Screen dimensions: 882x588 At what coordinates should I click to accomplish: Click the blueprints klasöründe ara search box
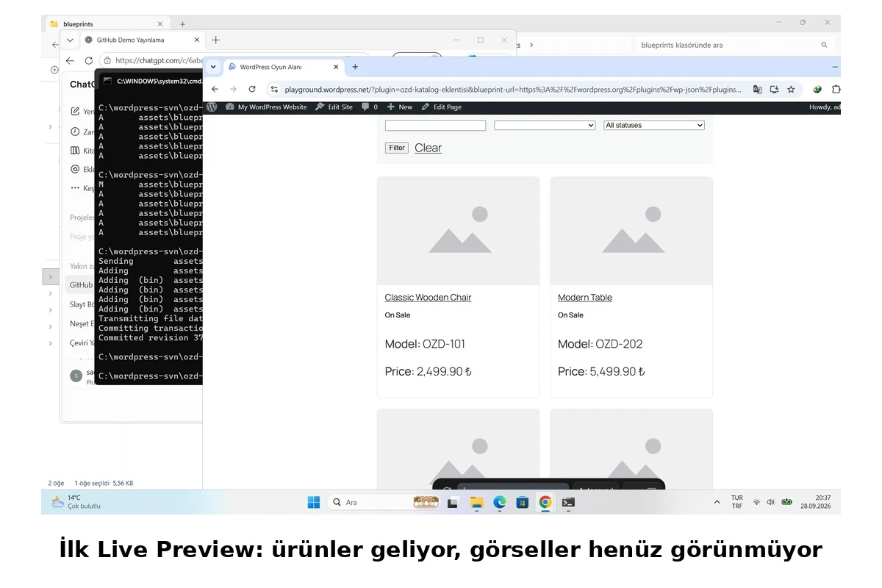(x=734, y=45)
